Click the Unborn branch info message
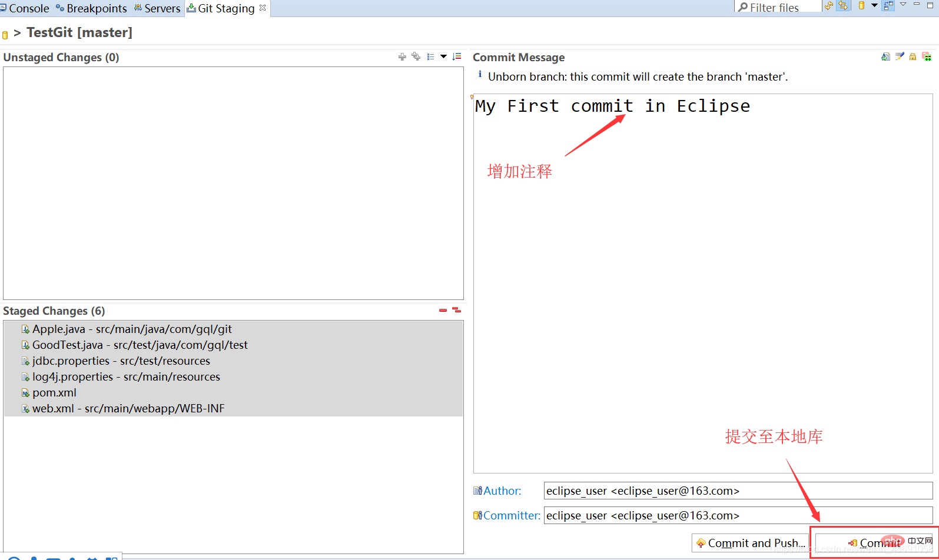 tap(638, 76)
